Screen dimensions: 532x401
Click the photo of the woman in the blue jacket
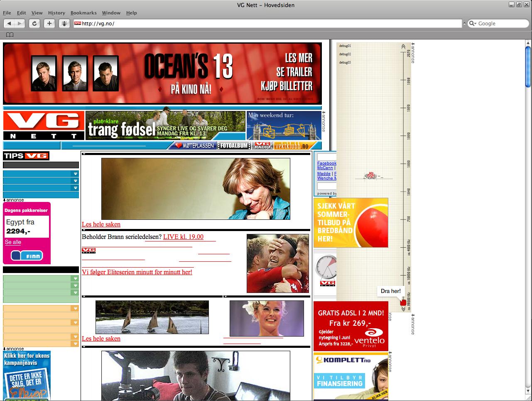click(196, 189)
